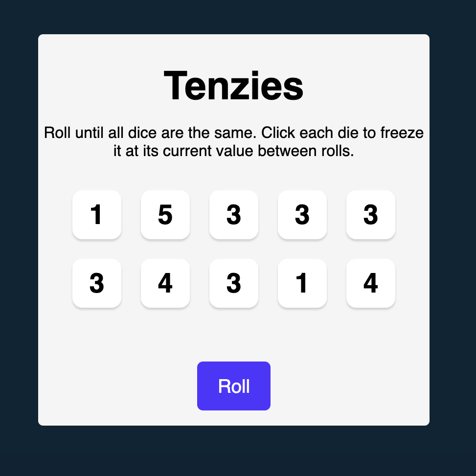The height and width of the screenshot is (476, 476).
Task: Click the die with value 4 at bottom-right
Action: (x=371, y=283)
